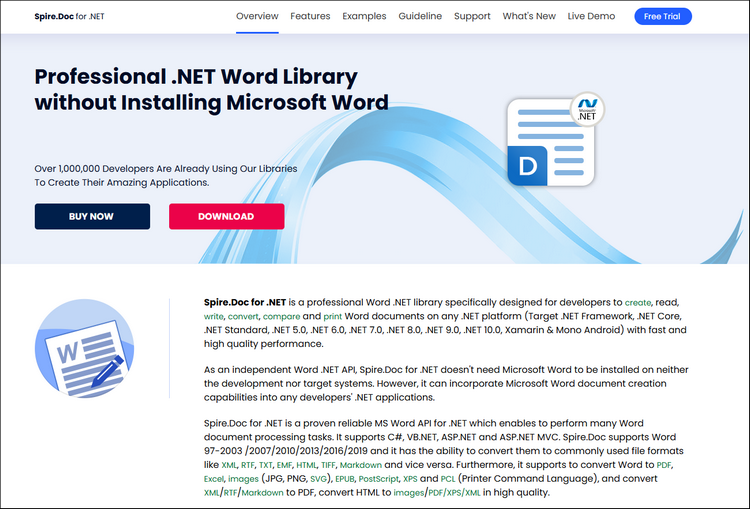The width and height of the screenshot is (750, 509).
Task: Click the 'PDF/XPS/XML' link in the last line
Action: click(454, 493)
